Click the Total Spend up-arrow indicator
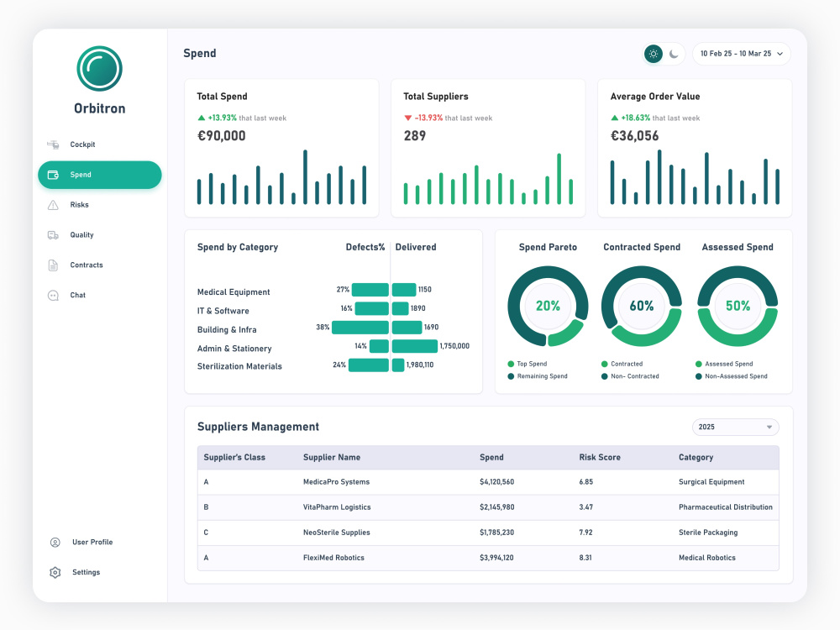 click(x=202, y=118)
